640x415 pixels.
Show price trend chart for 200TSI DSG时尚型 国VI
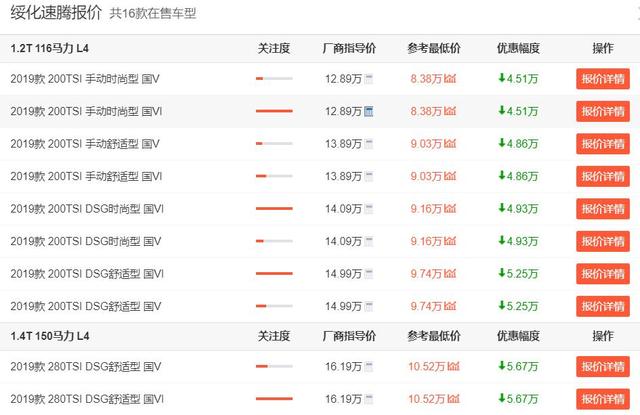click(450, 209)
